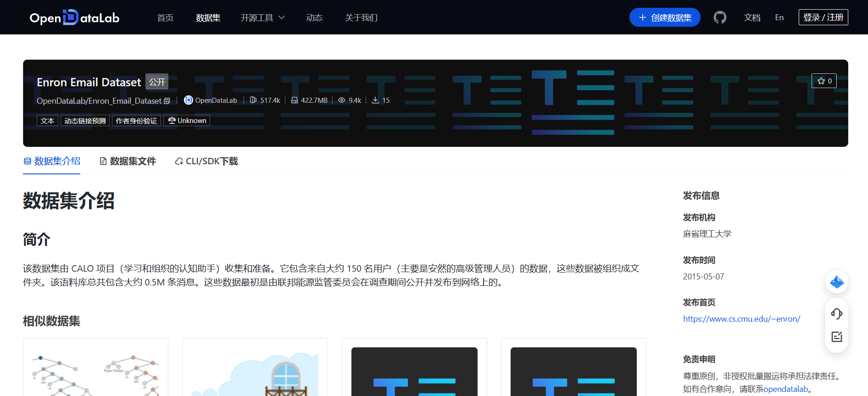The width and height of the screenshot is (868, 396).
Task: Open the customer support headset icon
Action: [x=837, y=314]
